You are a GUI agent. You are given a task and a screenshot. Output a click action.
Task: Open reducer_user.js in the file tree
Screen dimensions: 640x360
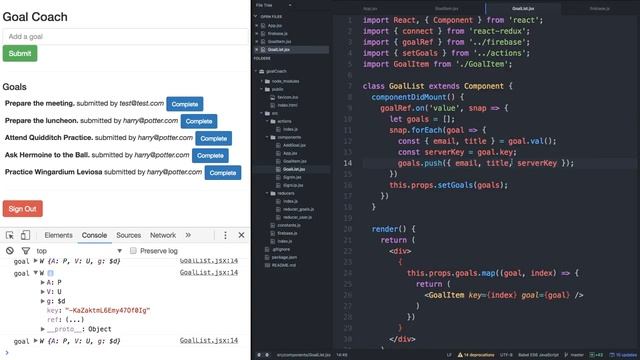click(x=297, y=217)
